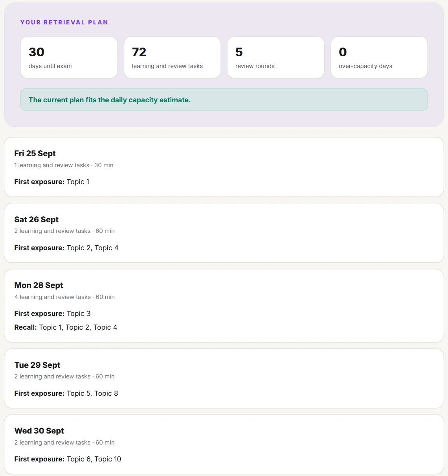Click '1 learning and review tasks · 30 min'
Viewport: 448px width, 476px height.
coord(64,165)
